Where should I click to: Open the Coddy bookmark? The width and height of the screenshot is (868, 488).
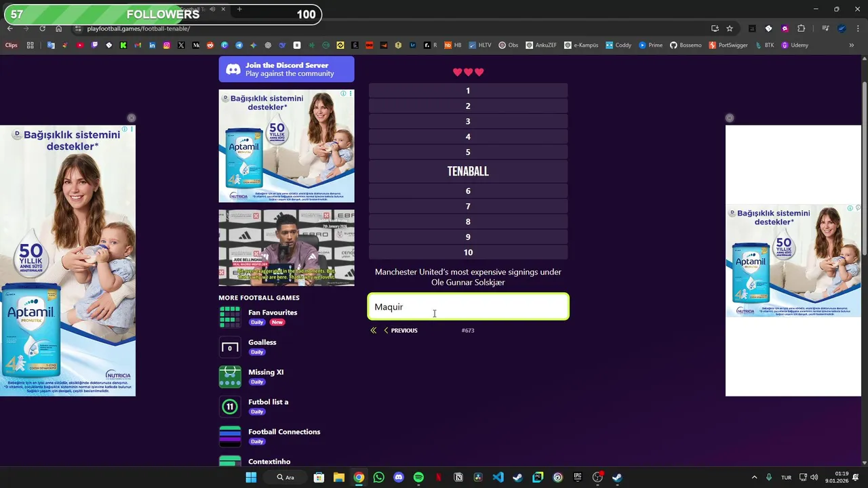(x=618, y=45)
